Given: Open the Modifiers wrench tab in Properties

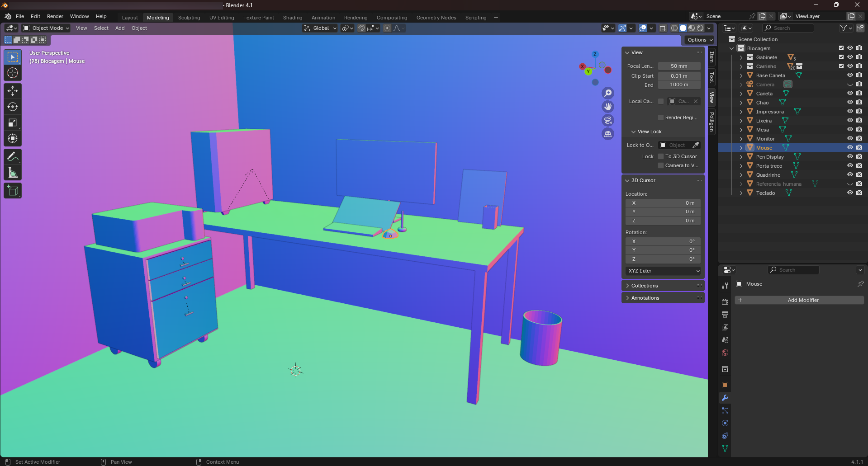Looking at the screenshot, I should point(725,398).
